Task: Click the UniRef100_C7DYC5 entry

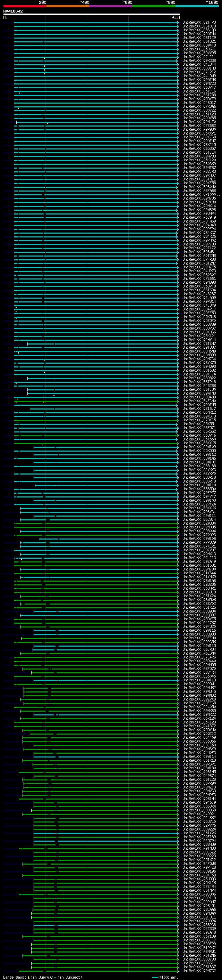Action: [199, 420]
